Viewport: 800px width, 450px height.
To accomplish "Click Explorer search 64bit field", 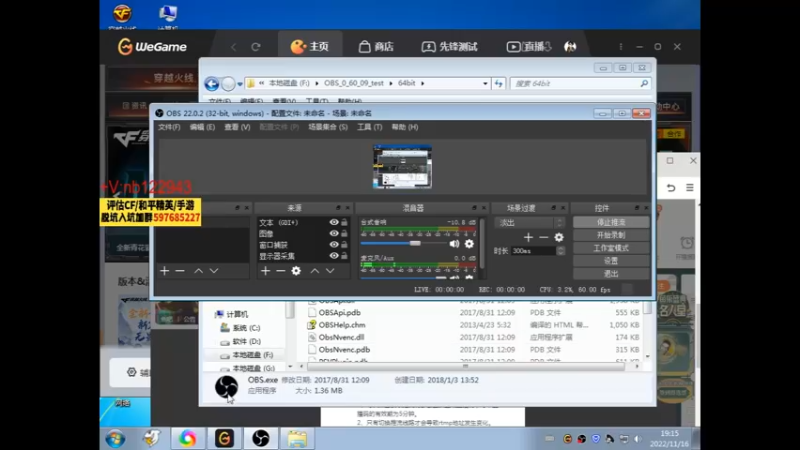I will (580, 83).
